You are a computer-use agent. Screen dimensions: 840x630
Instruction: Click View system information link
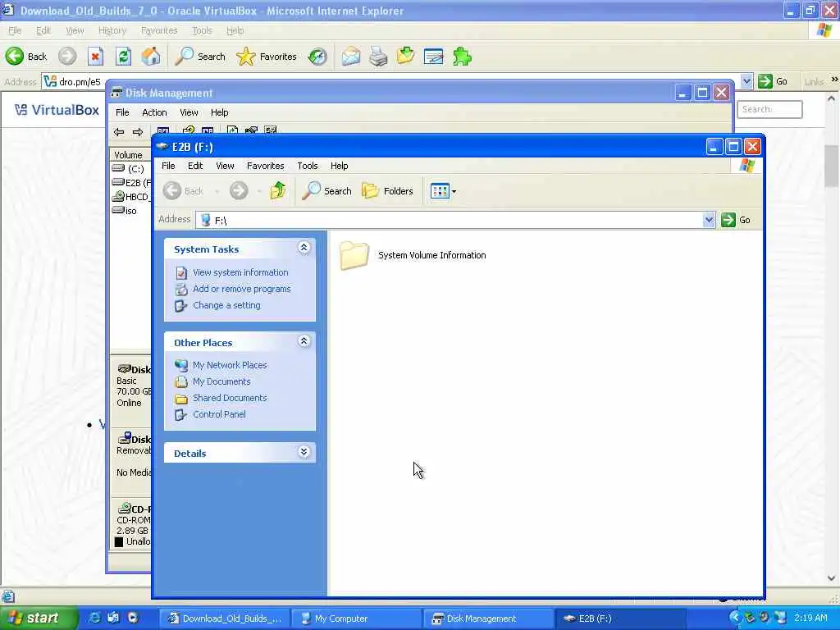pos(240,272)
